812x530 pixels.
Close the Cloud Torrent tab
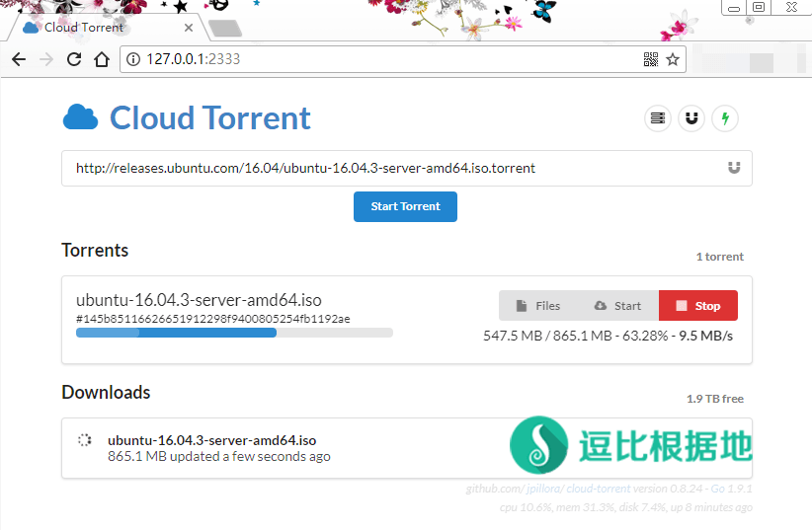click(x=189, y=28)
